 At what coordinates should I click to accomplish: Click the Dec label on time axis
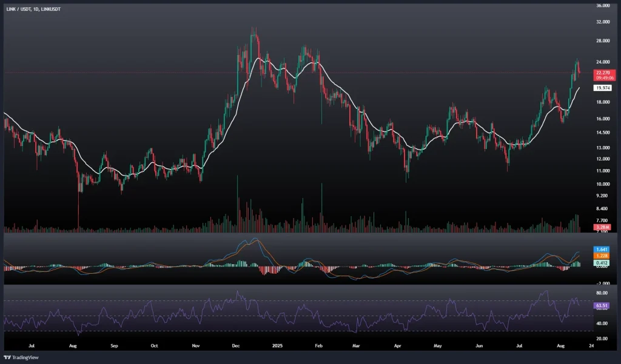237,345
